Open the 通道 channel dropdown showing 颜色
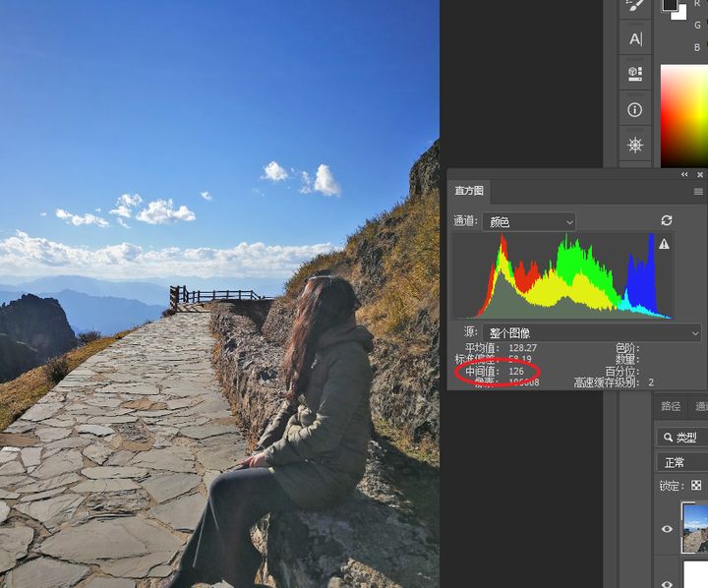 (x=529, y=222)
